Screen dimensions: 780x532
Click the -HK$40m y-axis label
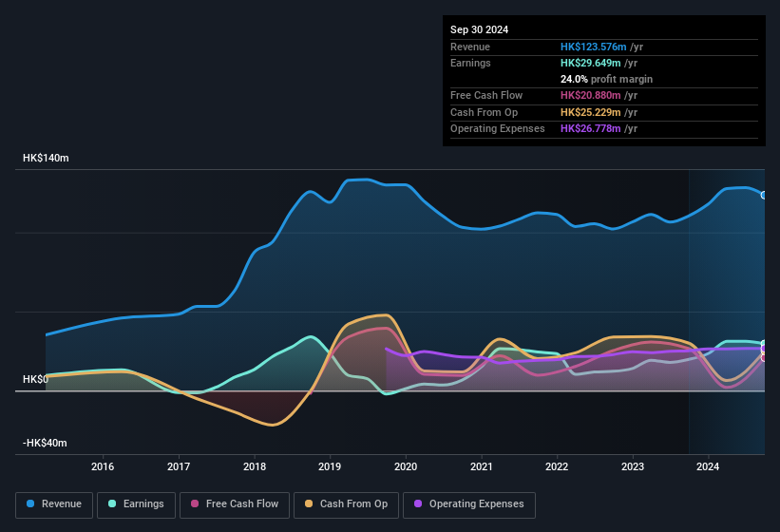point(45,443)
